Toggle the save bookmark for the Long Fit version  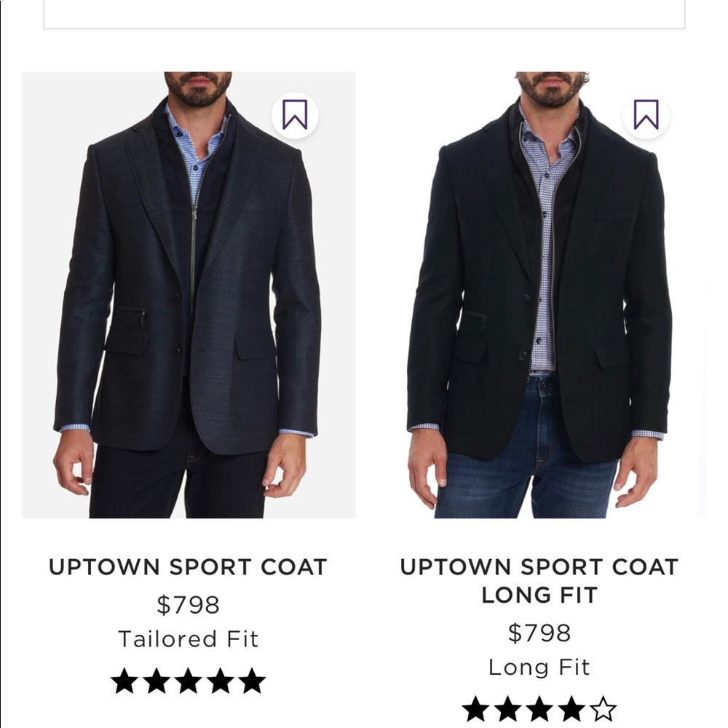click(x=645, y=113)
